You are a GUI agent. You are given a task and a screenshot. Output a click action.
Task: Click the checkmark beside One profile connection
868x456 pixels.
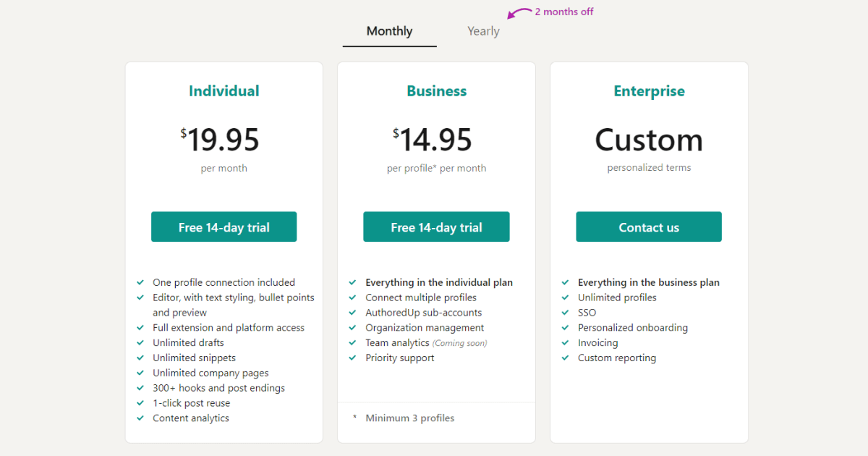[140, 282]
